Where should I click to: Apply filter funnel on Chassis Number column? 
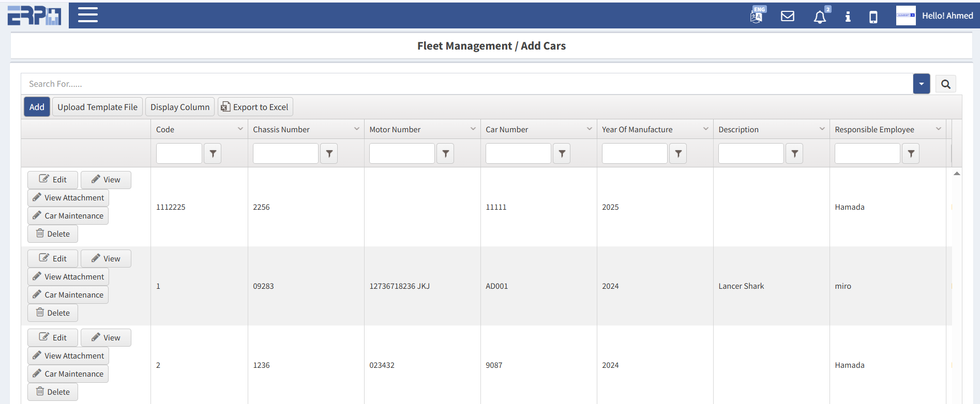329,153
